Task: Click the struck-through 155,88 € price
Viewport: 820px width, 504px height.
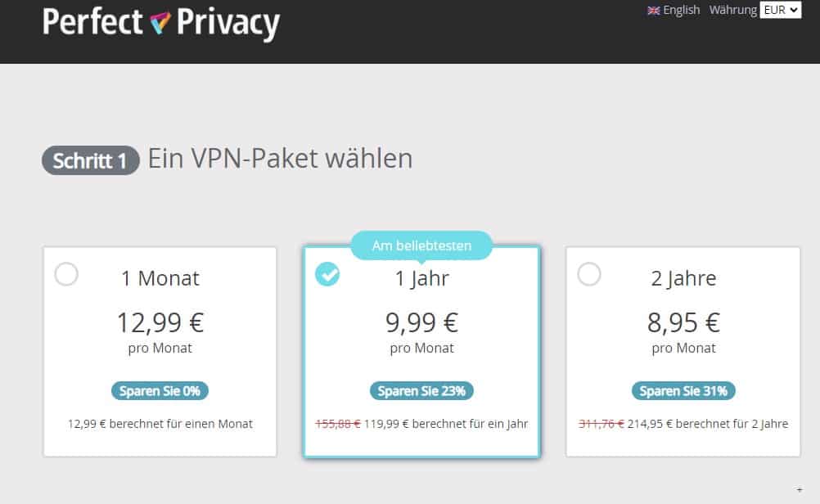Action: click(x=337, y=424)
